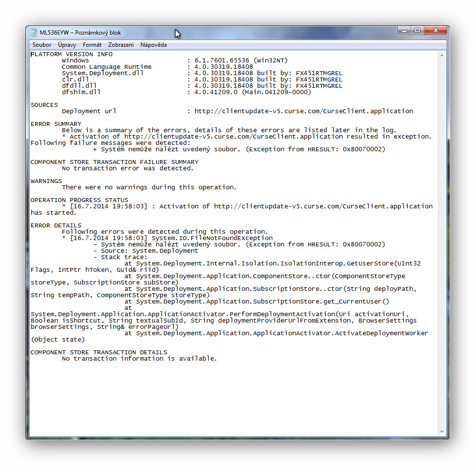Click the 'PLATFORM VERSION INFO' heading
This screenshot has width=476, height=466.
[x=72, y=54]
